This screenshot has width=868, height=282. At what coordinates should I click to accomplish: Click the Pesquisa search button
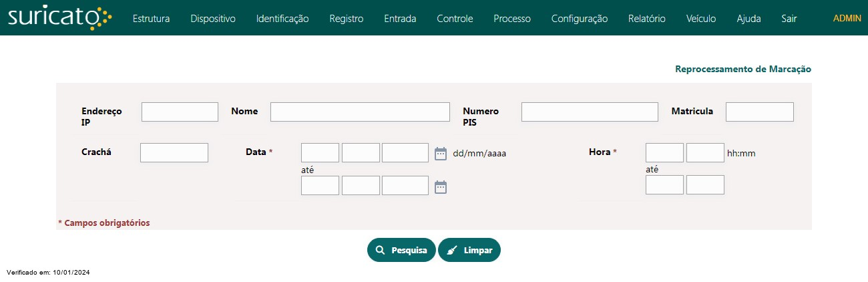click(401, 250)
